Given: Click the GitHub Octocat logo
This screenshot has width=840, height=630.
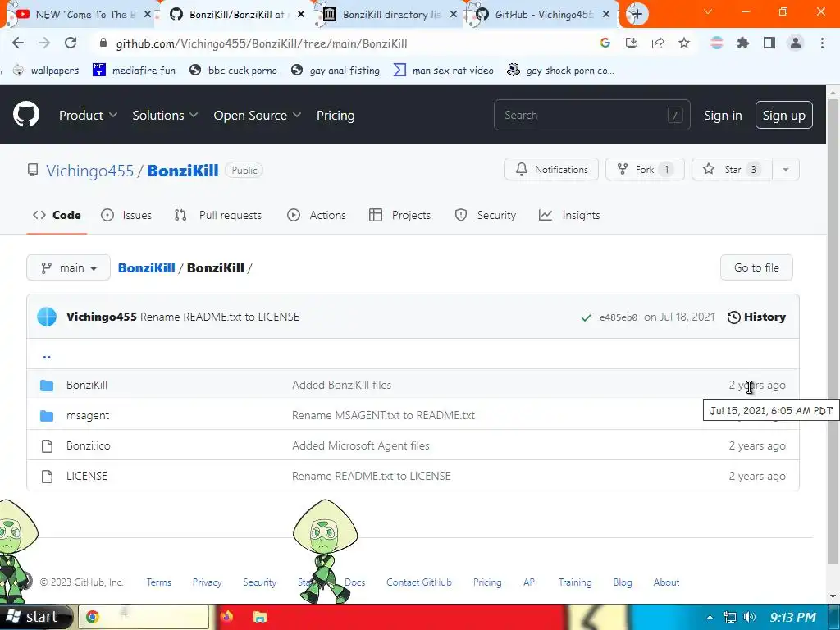Looking at the screenshot, I should point(25,114).
